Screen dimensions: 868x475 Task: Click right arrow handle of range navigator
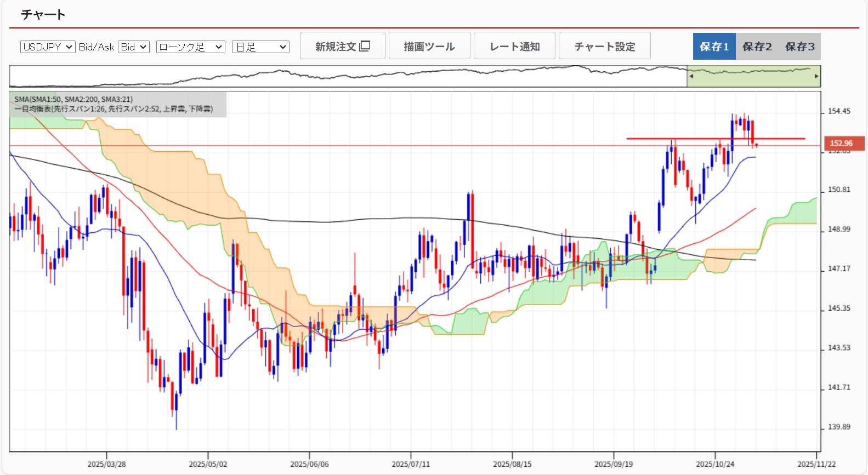pyautogui.click(x=816, y=76)
